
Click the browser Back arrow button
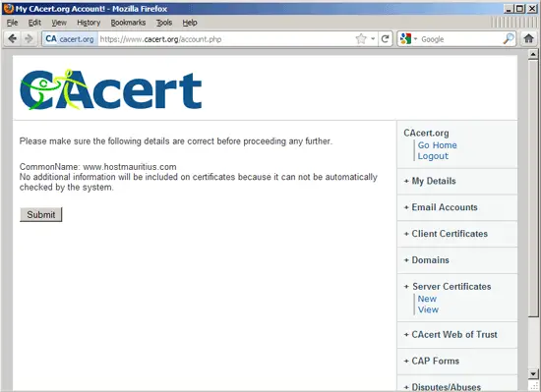pos(13,39)
